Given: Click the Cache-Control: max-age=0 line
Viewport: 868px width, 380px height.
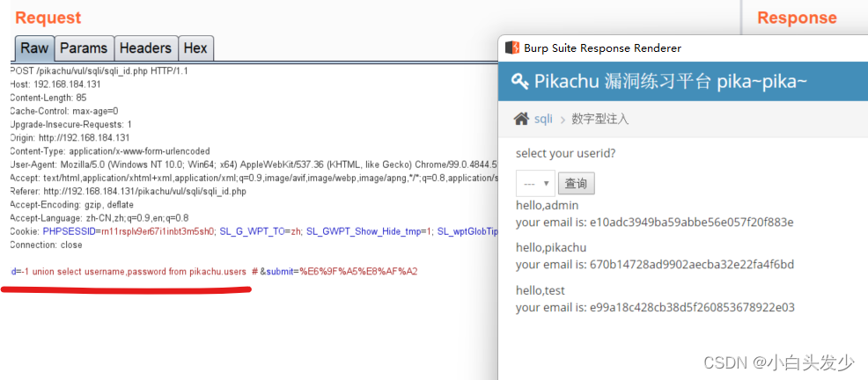Looking at the screenshot, I should coord(64,111).
